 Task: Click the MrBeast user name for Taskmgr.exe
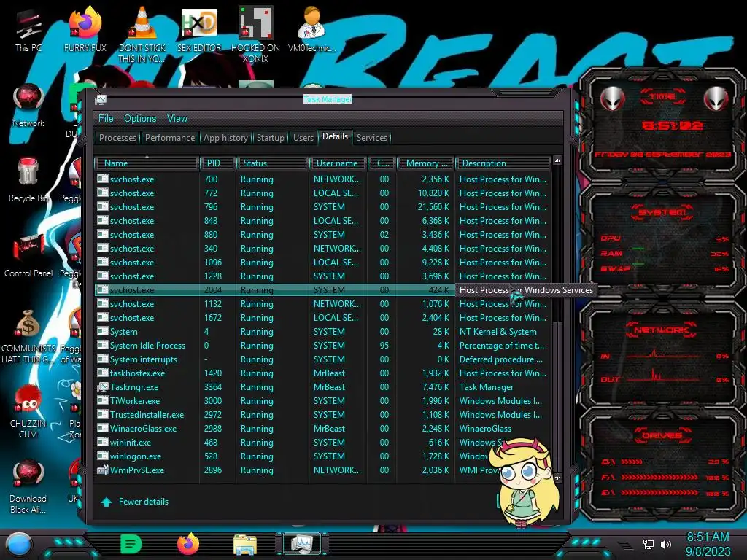coord(329,386)
